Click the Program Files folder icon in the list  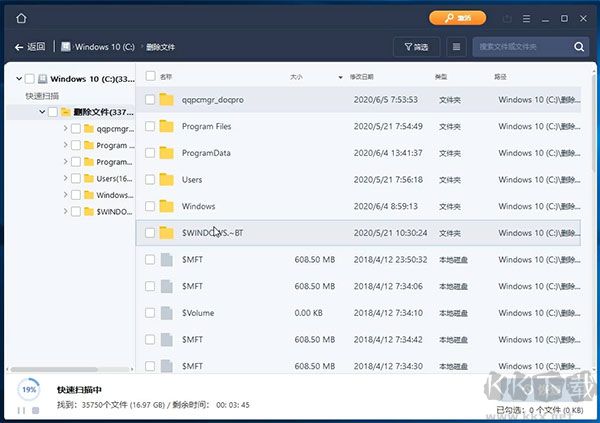167,127
